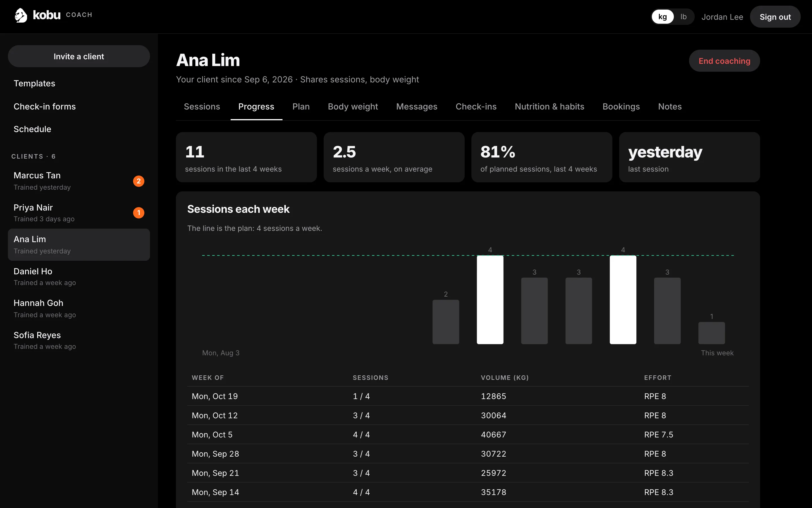Click the Invite a client button
812x508 pixels.
79,56
